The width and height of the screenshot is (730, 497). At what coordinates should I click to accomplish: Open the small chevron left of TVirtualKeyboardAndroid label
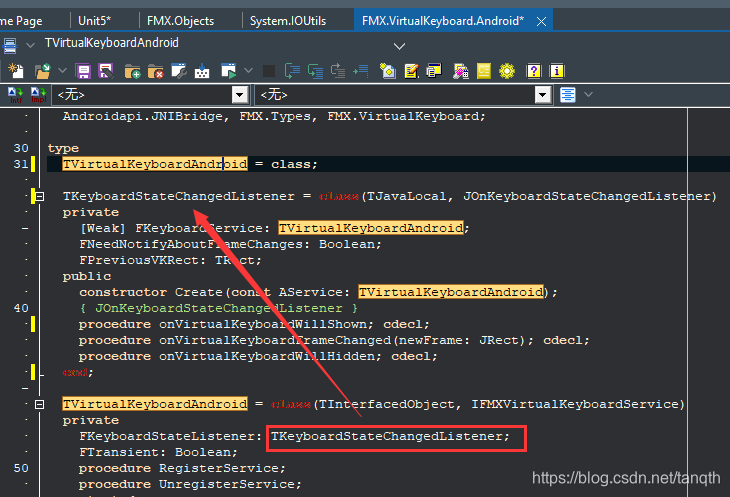point(30,45)
